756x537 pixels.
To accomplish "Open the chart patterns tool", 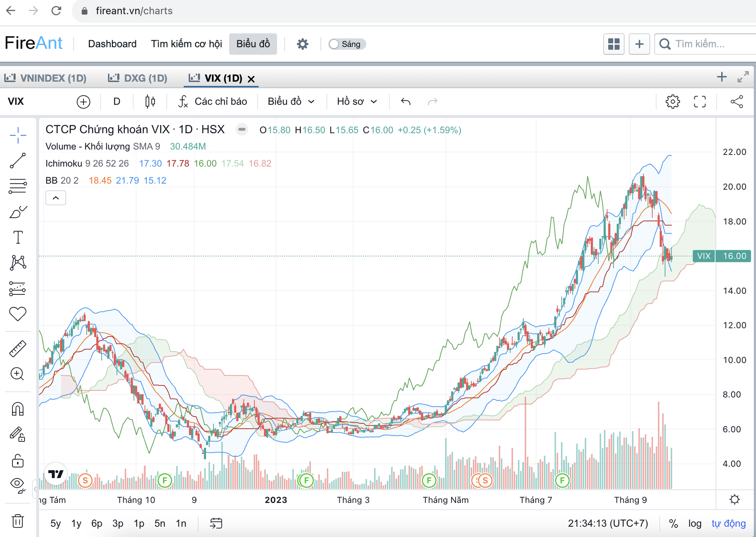I will [18, 263].
